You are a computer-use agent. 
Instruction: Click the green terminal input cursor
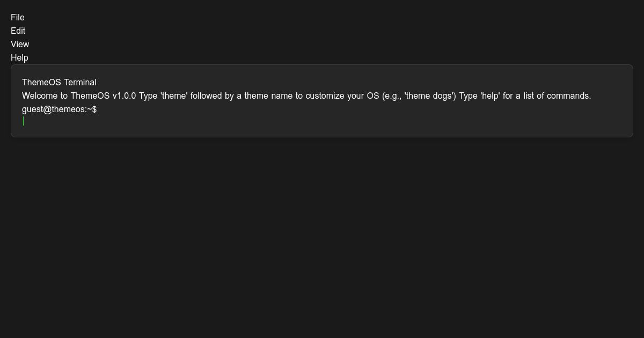(x=24, y=121)
